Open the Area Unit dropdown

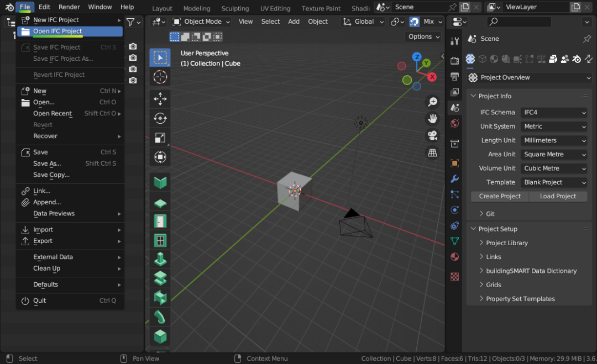tap(554, 155)
